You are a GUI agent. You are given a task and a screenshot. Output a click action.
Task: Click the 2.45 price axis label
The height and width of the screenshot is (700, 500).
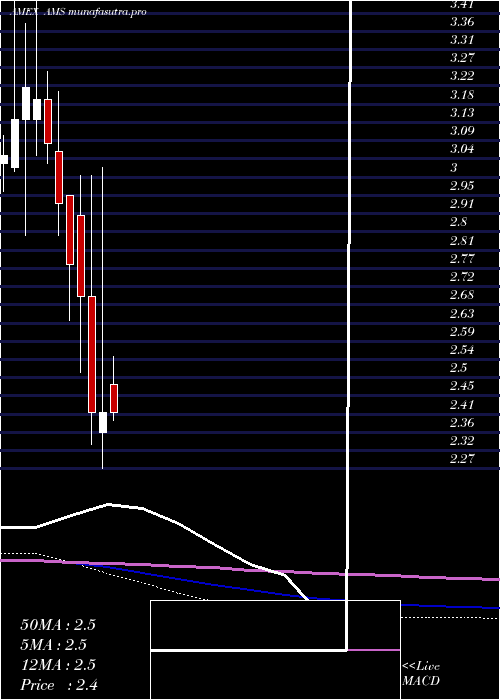(x=462, y=386)
